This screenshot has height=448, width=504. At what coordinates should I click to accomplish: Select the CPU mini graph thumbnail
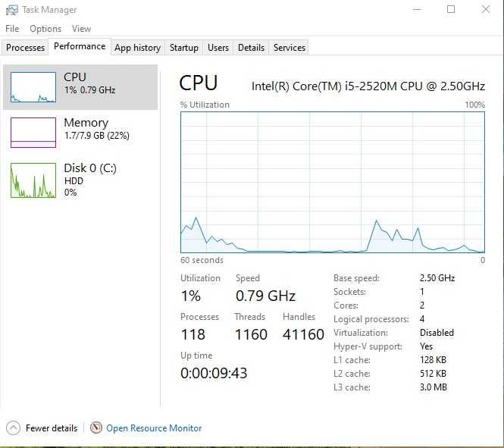pos(33,87)
